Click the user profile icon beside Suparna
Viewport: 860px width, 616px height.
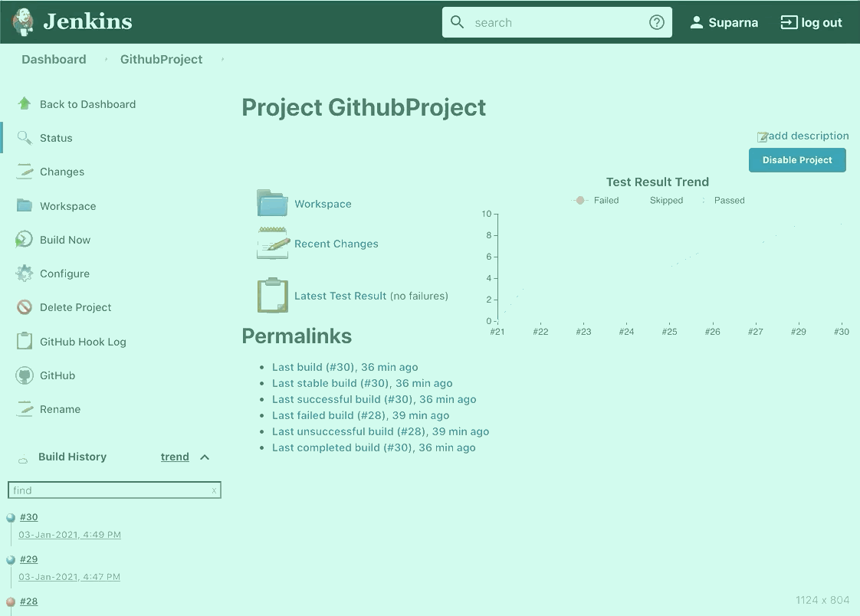coord(697,22)
